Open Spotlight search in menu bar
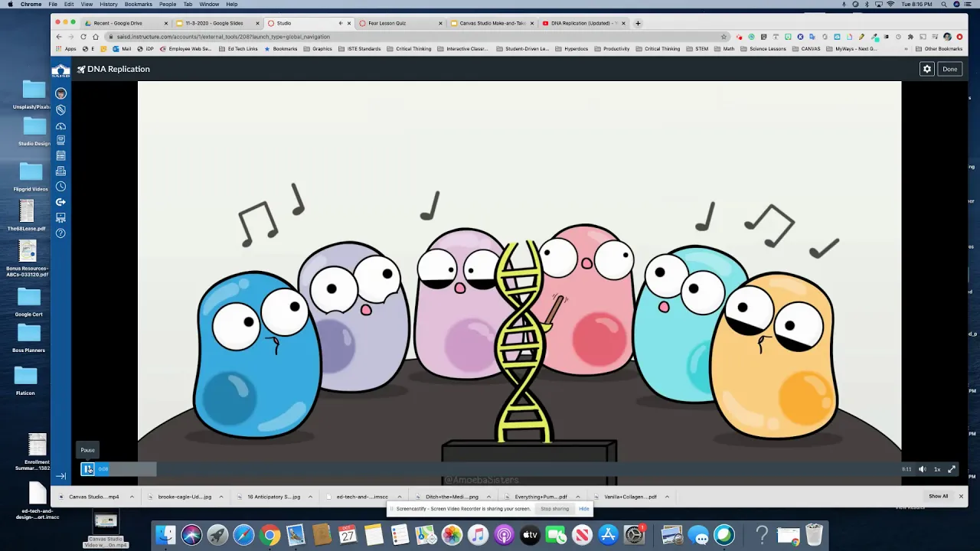The width and height of the screenshot is (980, 551). click(x=945, y=5)
